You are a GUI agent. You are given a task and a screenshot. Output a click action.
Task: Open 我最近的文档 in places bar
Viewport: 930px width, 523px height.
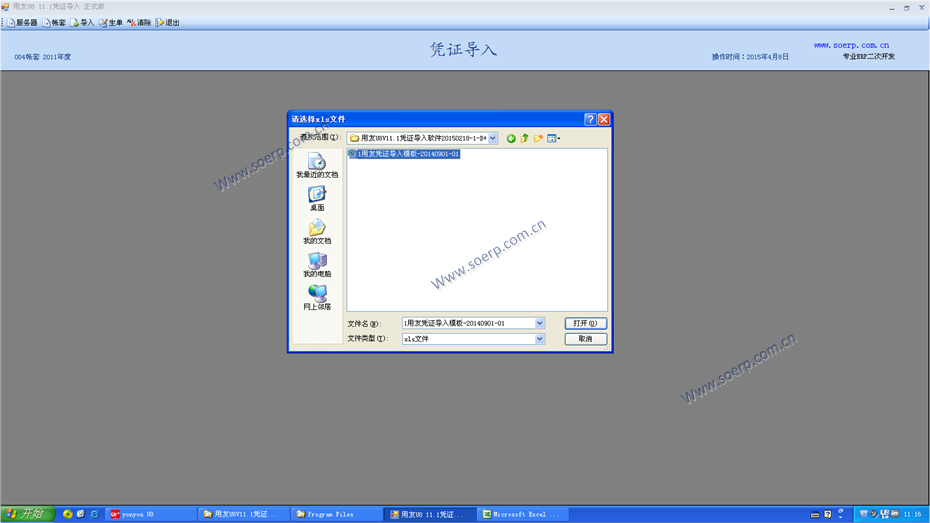click(x=317, y=166)
